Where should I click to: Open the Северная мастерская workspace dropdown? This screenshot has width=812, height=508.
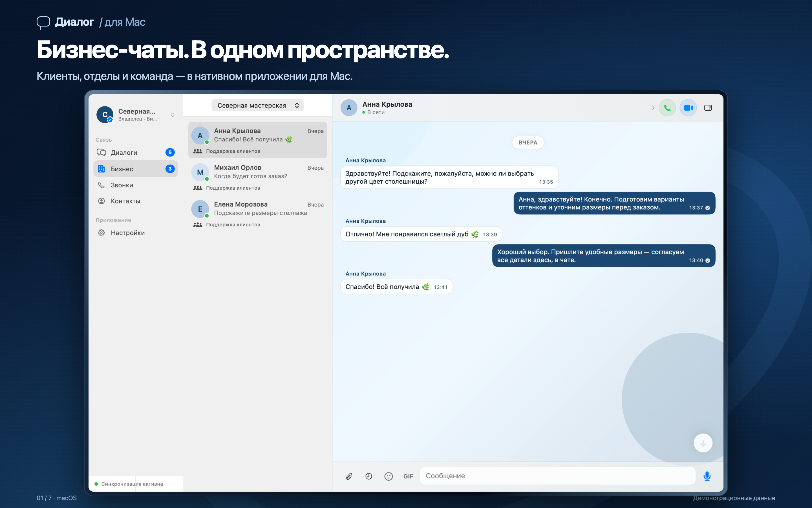257,106
